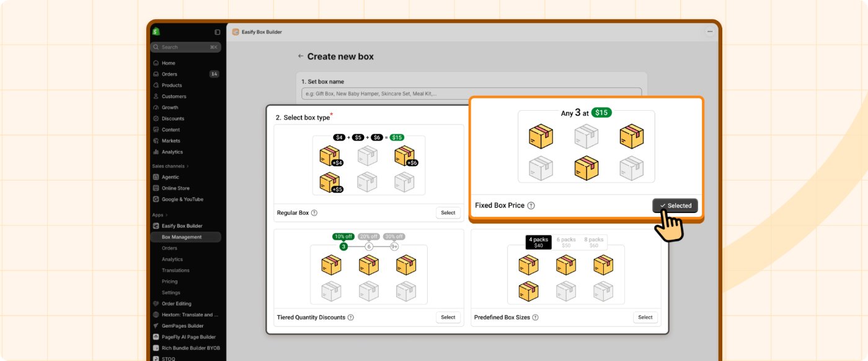
Task: Click the Online Store icon
Action: tap(156, 188)
